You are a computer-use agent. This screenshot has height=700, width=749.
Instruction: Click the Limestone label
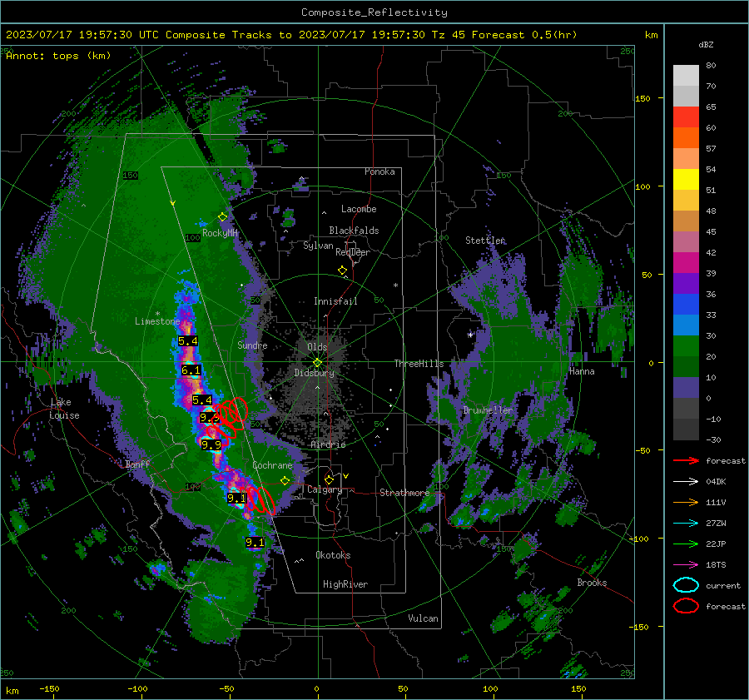coord(157,321)
